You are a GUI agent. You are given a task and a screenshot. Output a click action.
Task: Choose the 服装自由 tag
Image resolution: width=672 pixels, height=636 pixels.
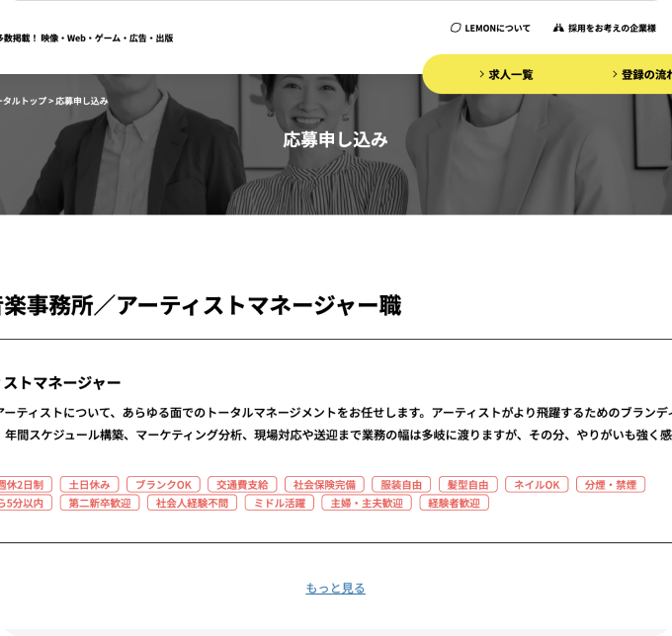[x=400, y=485]
